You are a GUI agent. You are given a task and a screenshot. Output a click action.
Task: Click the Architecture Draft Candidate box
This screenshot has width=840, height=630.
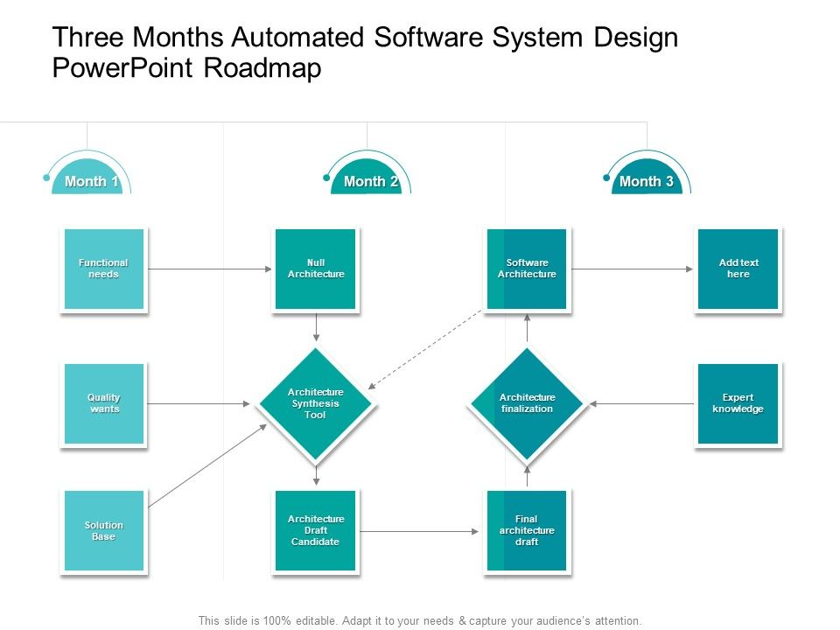point(316,530)
